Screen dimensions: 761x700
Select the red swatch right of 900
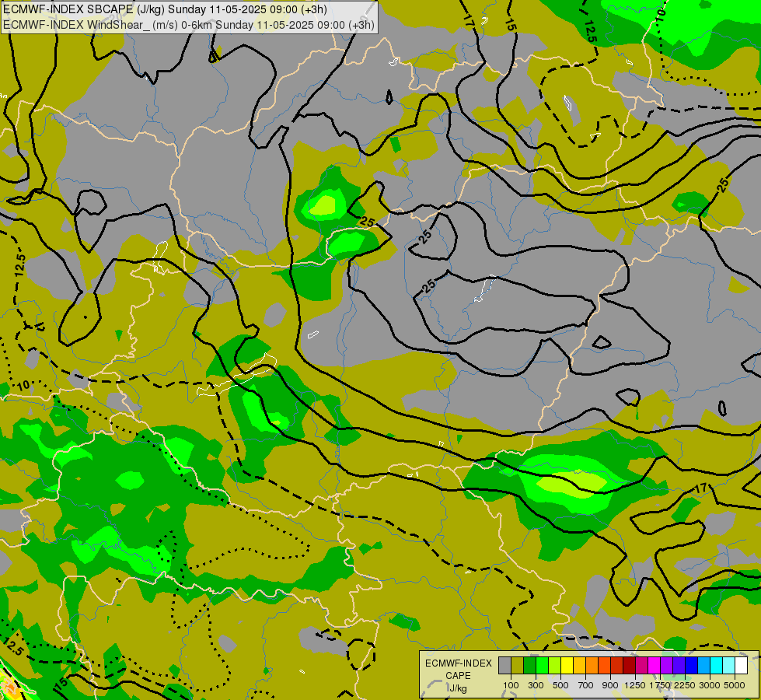coord(616,666)
